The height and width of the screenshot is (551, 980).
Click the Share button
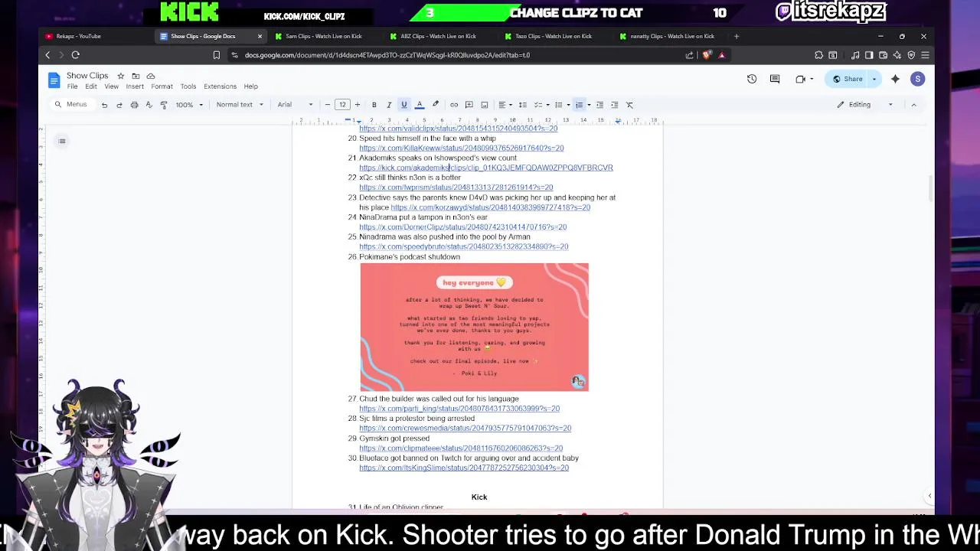click(x=848, y=79)
